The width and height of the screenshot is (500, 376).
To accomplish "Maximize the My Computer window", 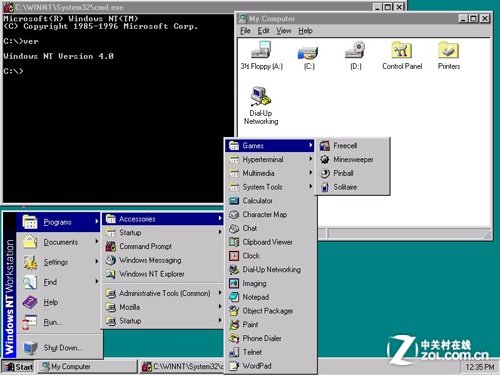I will point(473,18).
